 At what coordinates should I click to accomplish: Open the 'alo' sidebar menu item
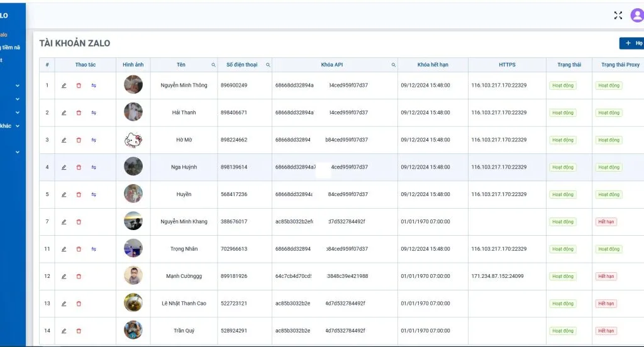[4, 35]
